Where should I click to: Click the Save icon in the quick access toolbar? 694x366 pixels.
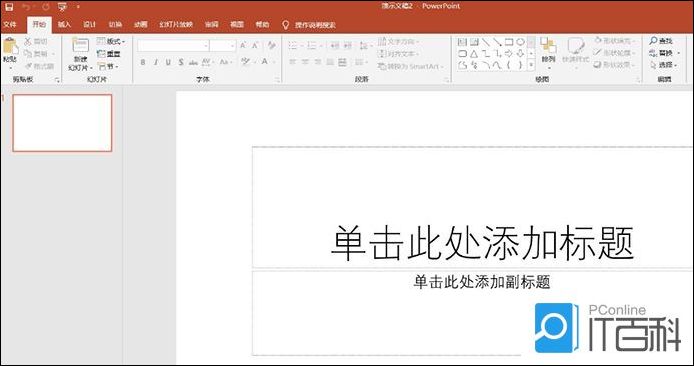(x=9, y=7)
